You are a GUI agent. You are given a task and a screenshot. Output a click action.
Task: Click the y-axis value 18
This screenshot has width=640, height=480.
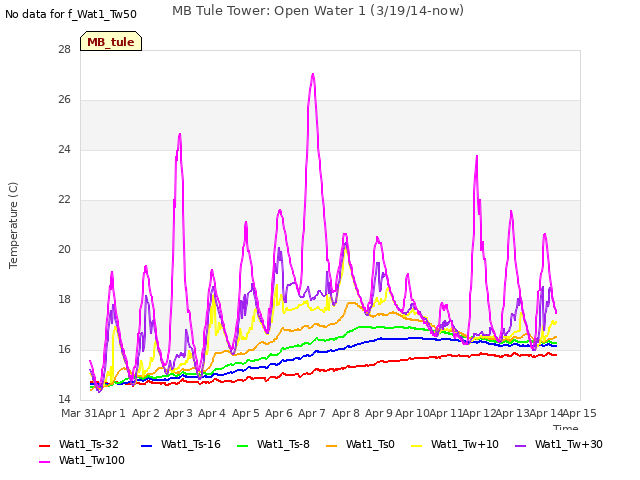click(64, 300)
